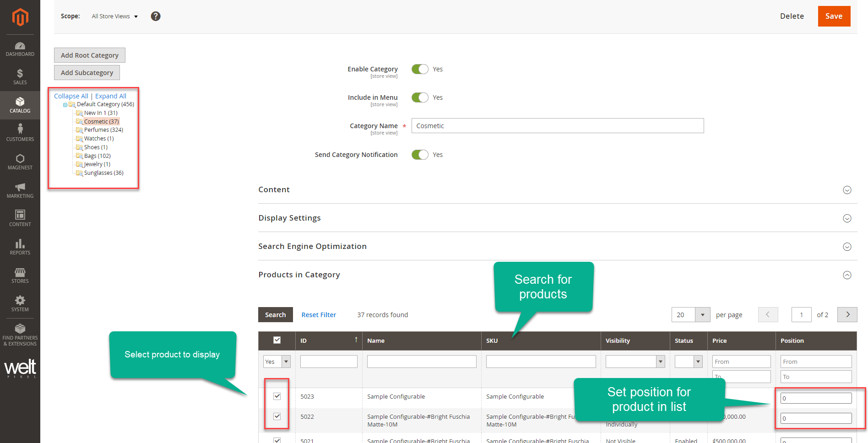868x443 pixels.
Task: Select Cosmetic (37) category
Action: 102,121
